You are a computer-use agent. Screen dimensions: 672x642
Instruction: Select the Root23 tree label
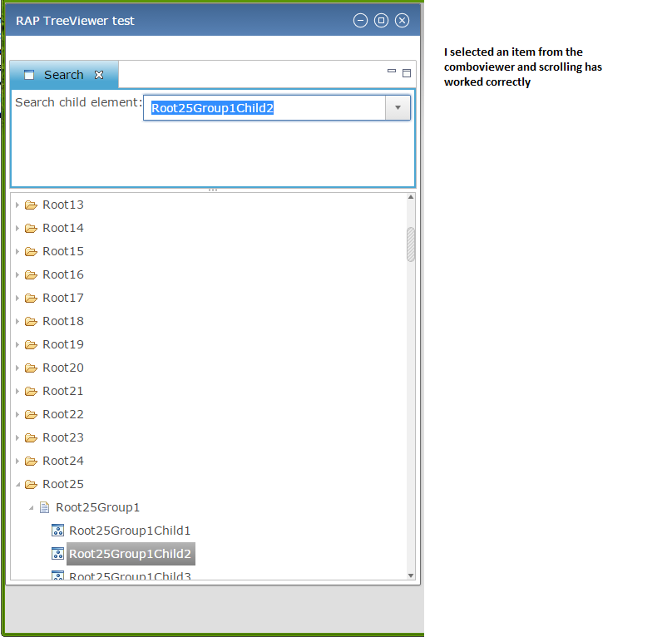(63, 437)
